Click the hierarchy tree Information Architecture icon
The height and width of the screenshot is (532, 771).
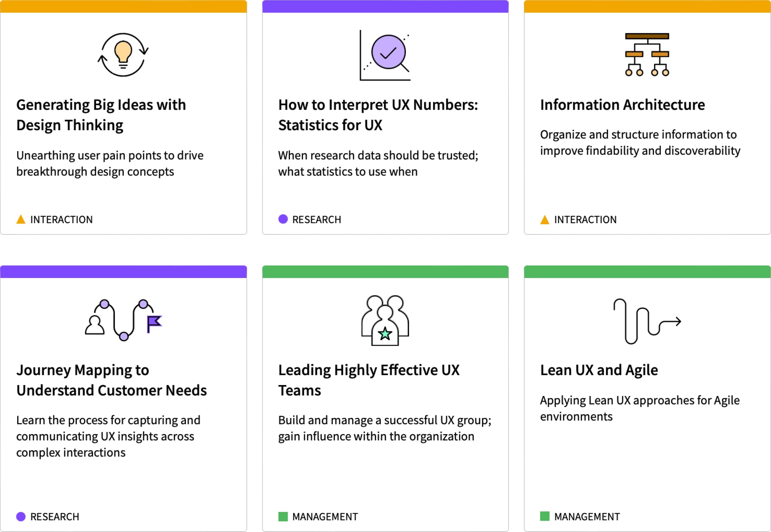click(x=647, y=55)
